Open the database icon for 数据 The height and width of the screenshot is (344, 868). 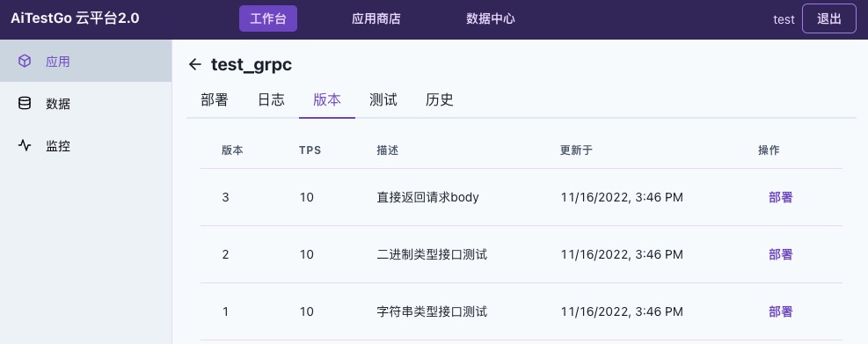(x=25, y=104)
